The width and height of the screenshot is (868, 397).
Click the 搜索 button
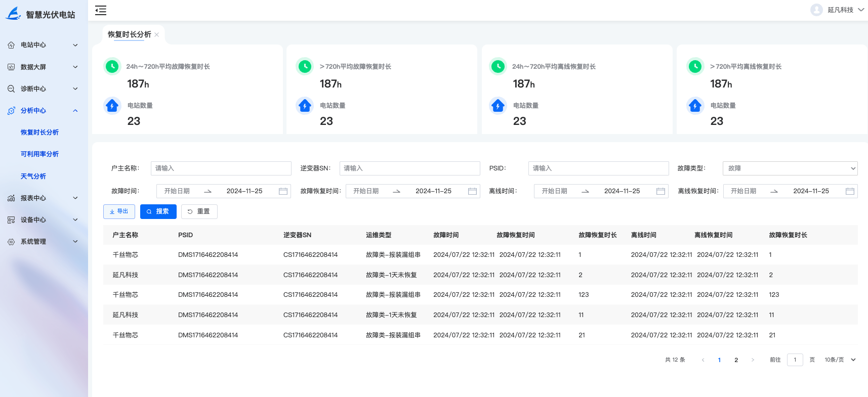[x=158, y=211]
